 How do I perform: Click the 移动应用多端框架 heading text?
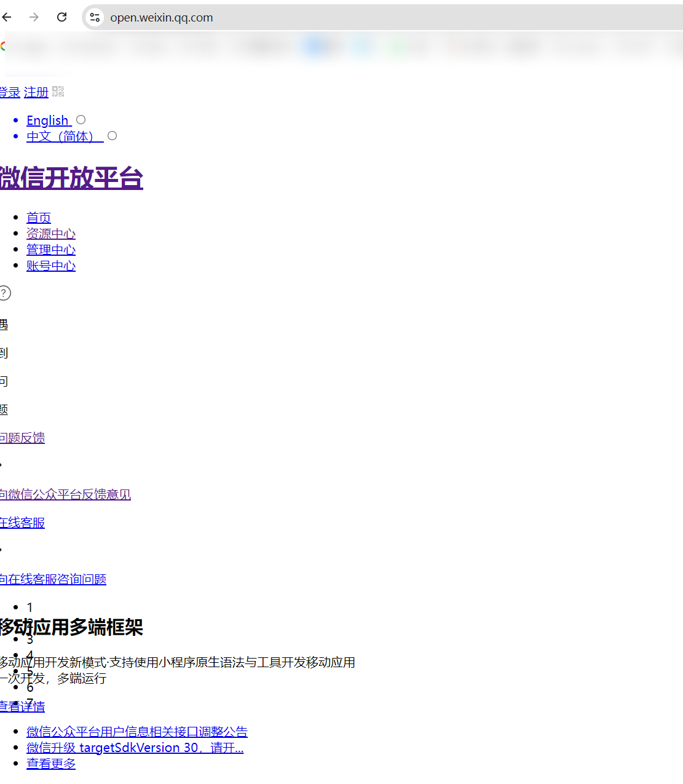click(71, 627)
